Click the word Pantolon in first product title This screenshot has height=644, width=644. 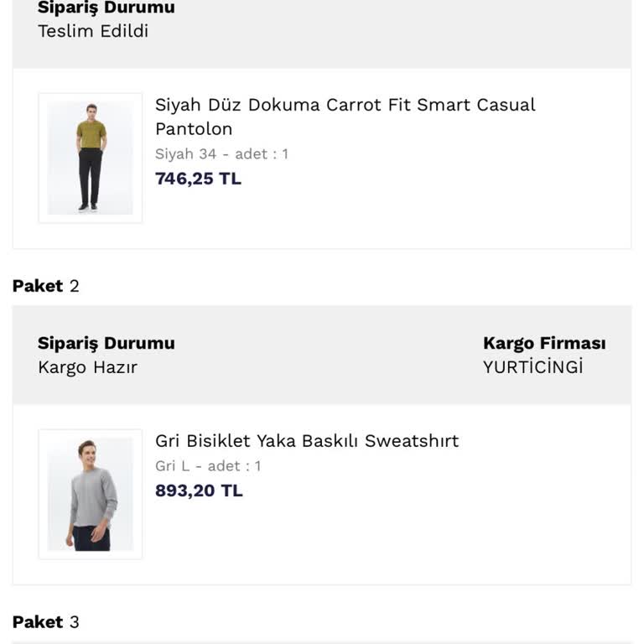[194, 129]
